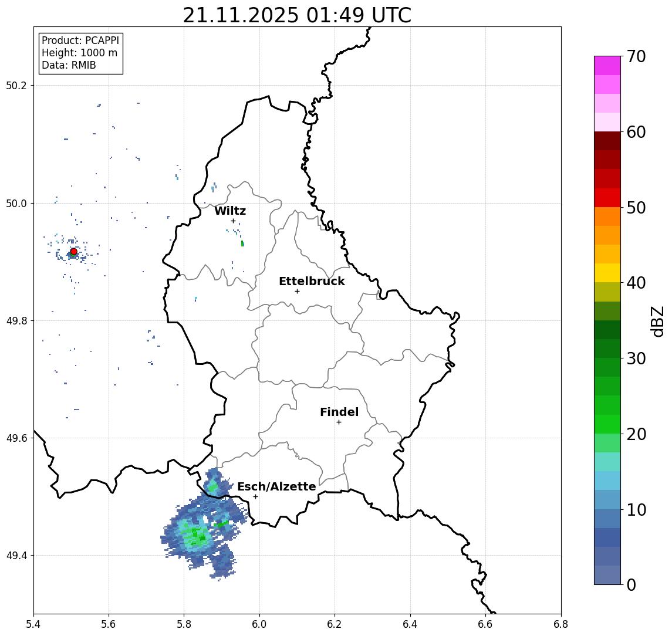Viewport: 672px width, 636px height.
Task: Click the magenta top colorbar segment
Action: pyautogui.click(x=607, y=66)
